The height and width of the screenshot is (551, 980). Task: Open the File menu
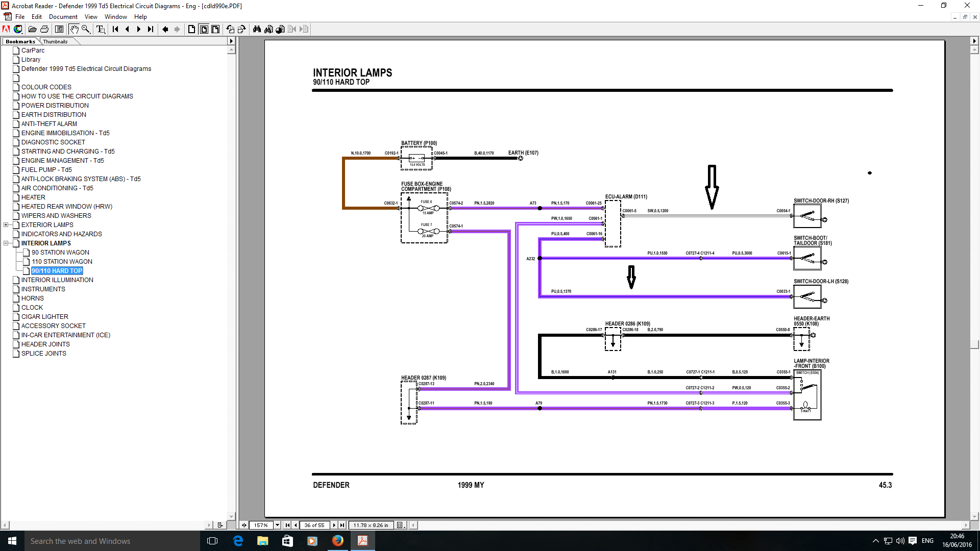(20, 17)
